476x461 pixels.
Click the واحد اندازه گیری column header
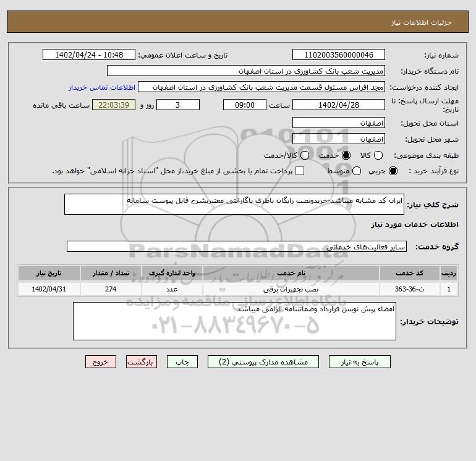pyautogui.click(x=172, y=273)
